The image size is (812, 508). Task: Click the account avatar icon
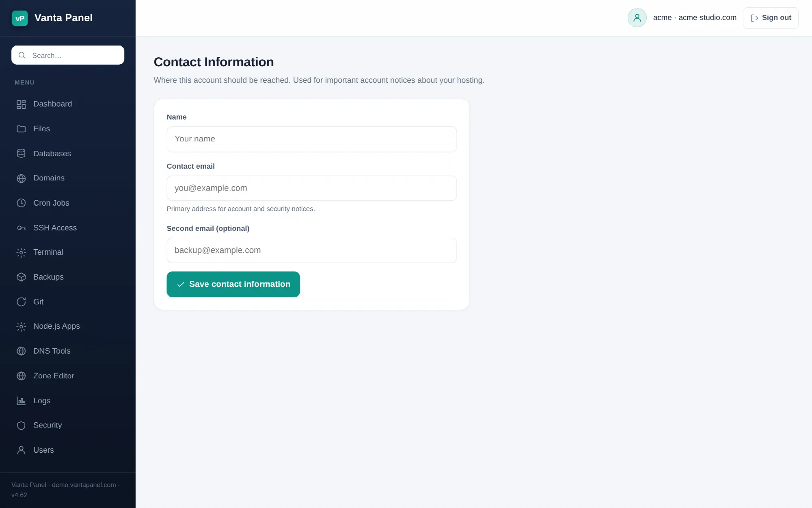637,18
